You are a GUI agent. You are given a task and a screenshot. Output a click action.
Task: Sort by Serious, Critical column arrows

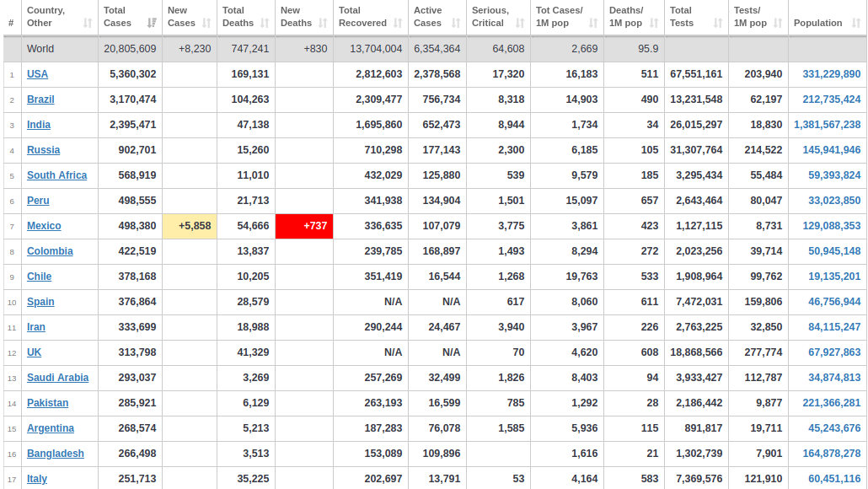point(520,24)
